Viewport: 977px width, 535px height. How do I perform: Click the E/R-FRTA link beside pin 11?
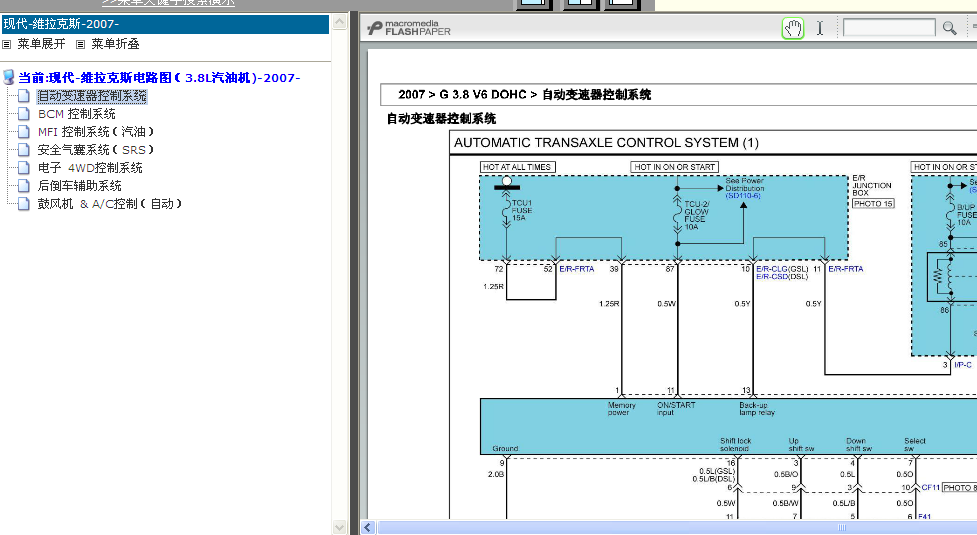[x=846, y=269]
